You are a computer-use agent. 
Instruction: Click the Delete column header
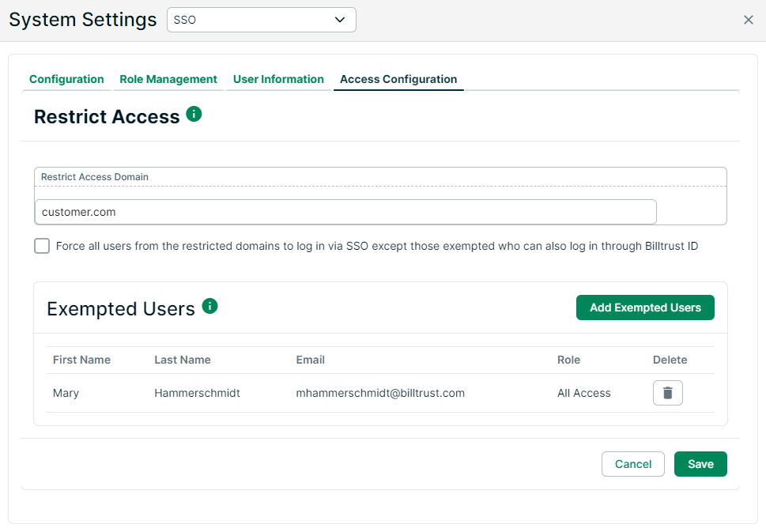click(670, 360)
